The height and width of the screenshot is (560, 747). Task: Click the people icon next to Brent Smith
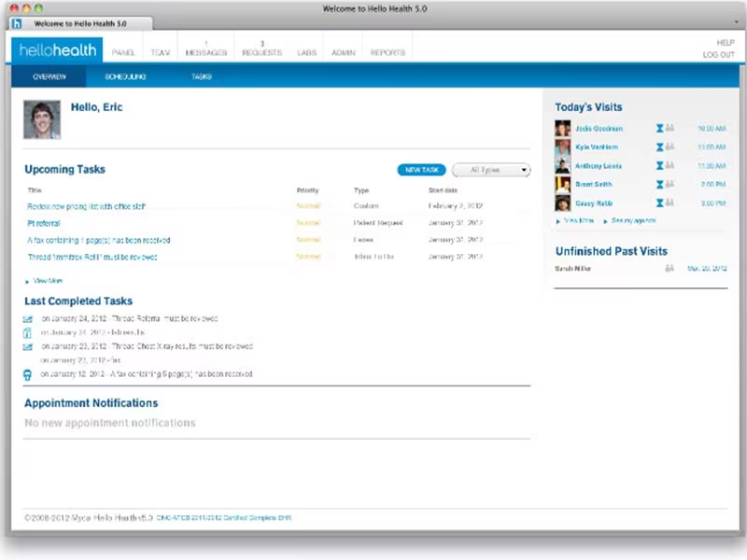(669, 184)
